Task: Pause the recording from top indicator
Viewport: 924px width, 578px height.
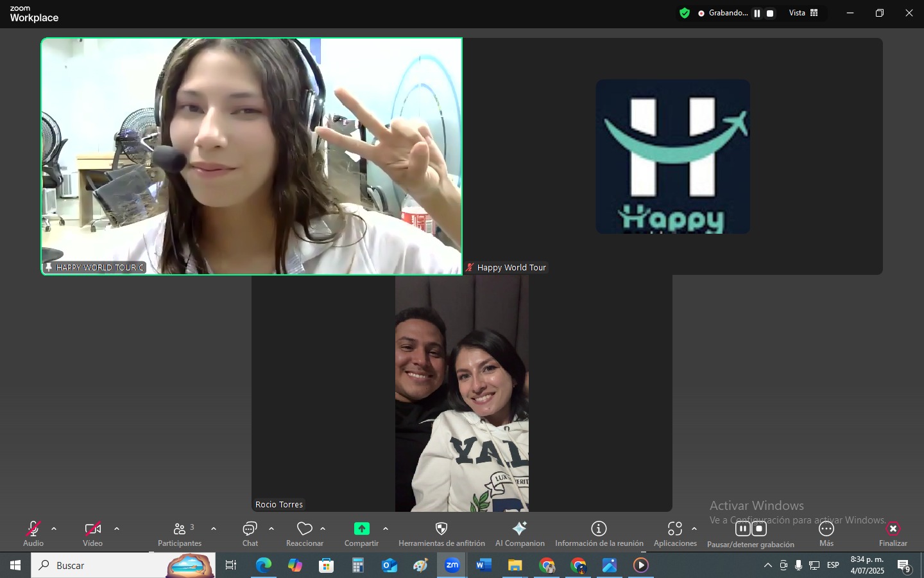Action: pos(757,13)
